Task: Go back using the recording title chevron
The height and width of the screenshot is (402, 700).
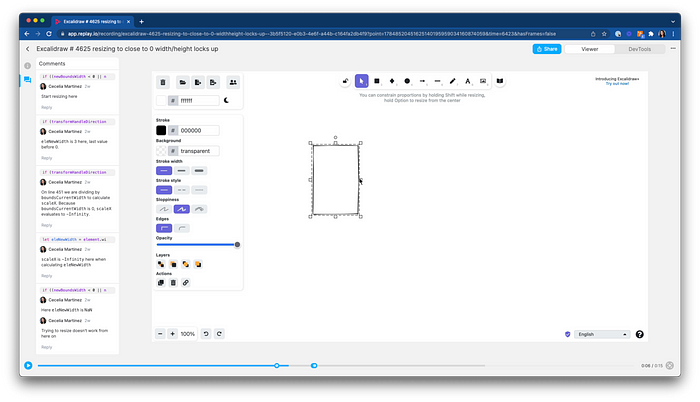Action: tap(28, 49)
